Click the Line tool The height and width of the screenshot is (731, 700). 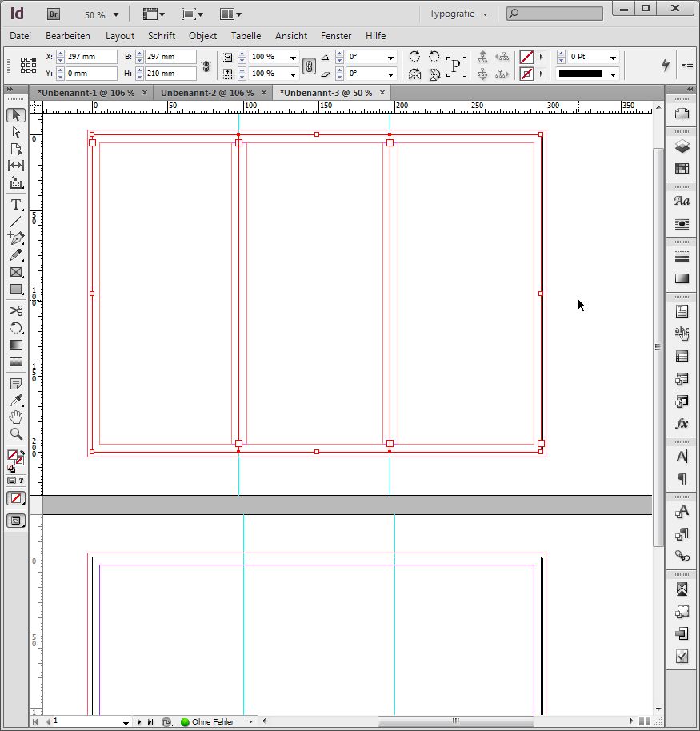tap(16, 222)
